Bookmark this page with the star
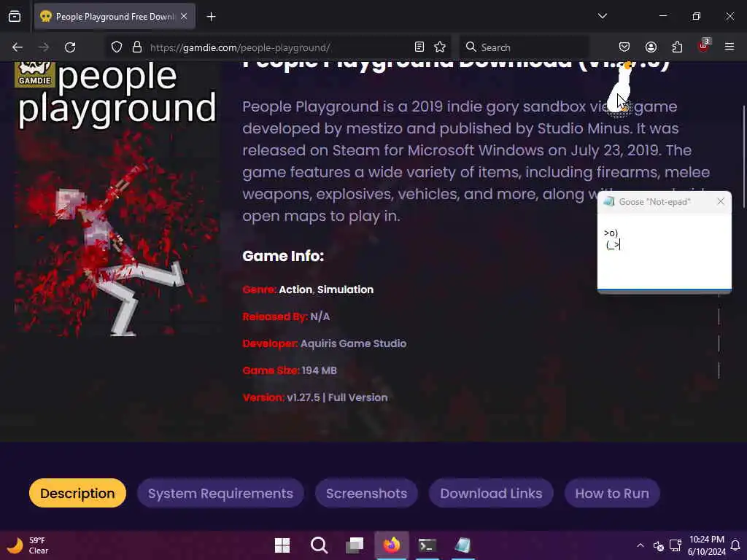Image resolution: width=747 pixels, height=560 pixels. pos(440,47)
